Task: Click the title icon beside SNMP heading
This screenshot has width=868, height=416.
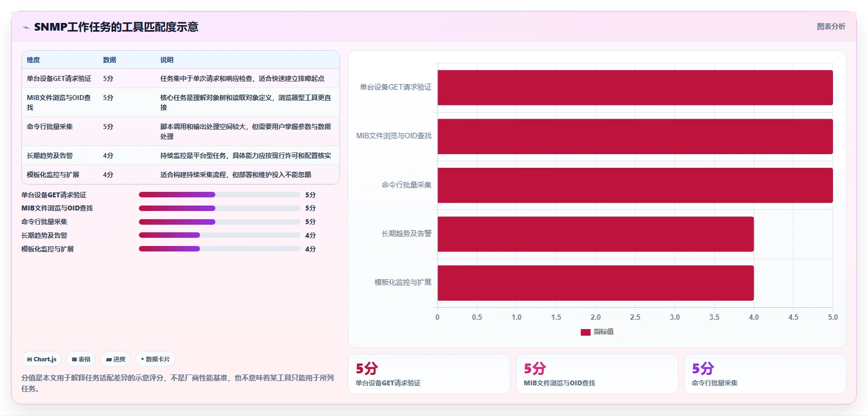Action: point(26,27)
